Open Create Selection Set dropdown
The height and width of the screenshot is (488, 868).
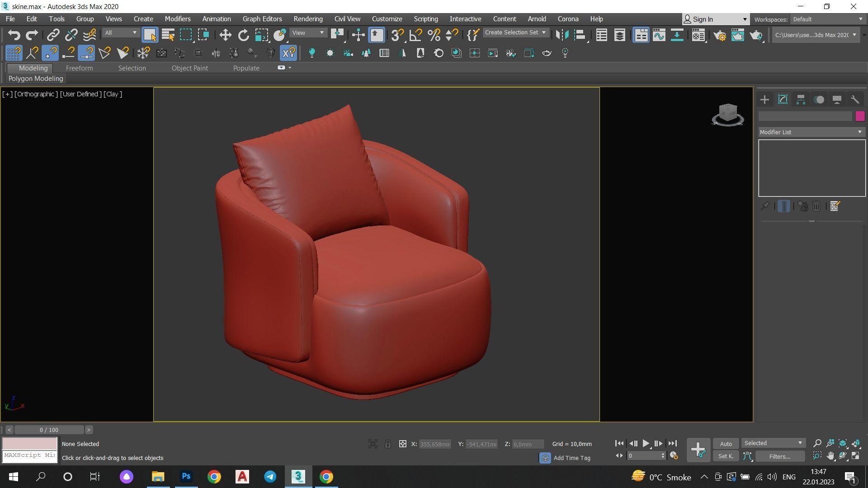[515, 33]
